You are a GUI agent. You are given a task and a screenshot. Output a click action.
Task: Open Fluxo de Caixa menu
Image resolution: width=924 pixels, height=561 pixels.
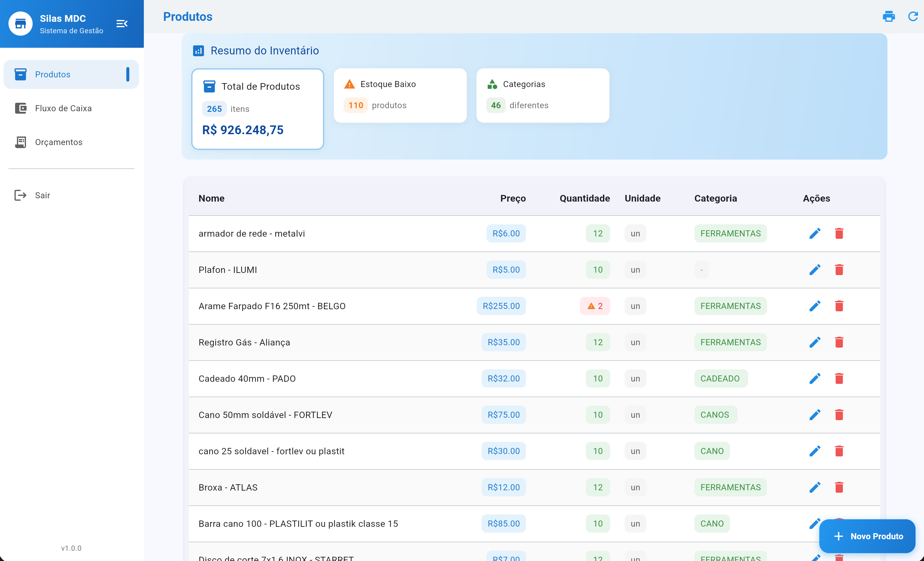[63, 109]
